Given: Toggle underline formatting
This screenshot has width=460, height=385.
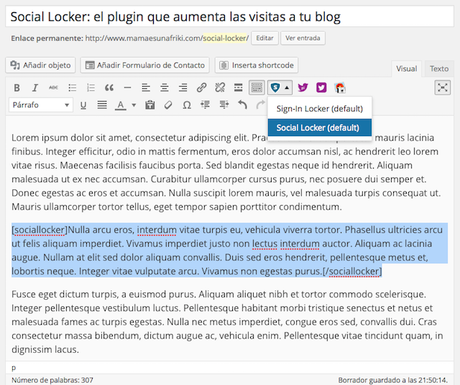Looking at the screenshot, I should (83, 105).
